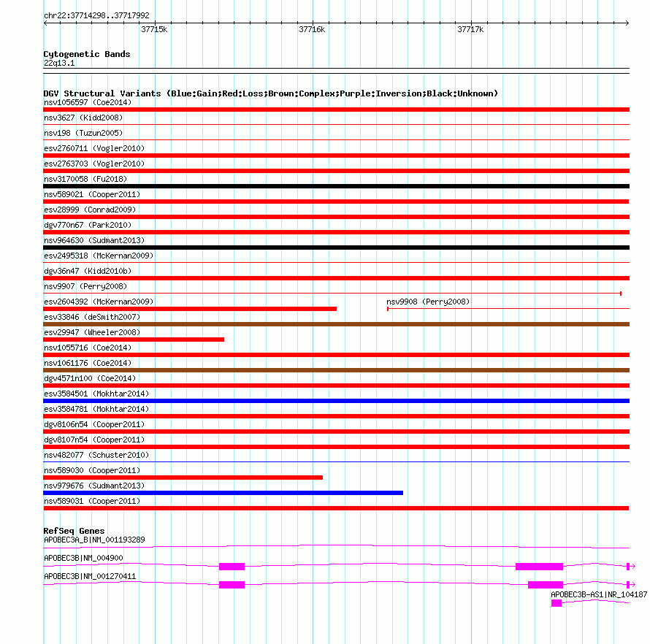Click the large right exon of APOBEC3B NM_004900
The height and width of the screenshot is (644, 650).
[539, 567]
